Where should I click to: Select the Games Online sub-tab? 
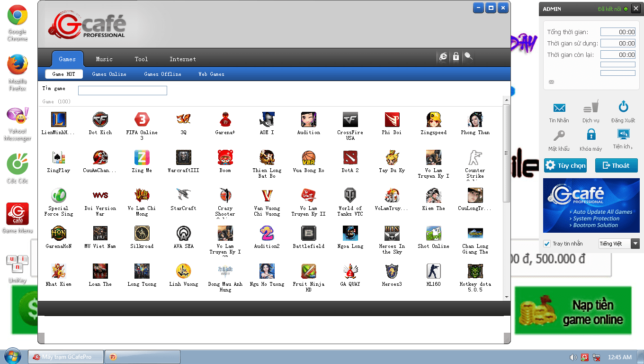click(x=109, y=74)
